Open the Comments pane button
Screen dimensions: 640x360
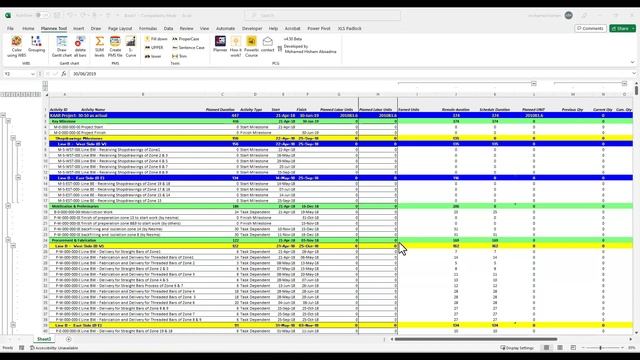pos(590,29)
